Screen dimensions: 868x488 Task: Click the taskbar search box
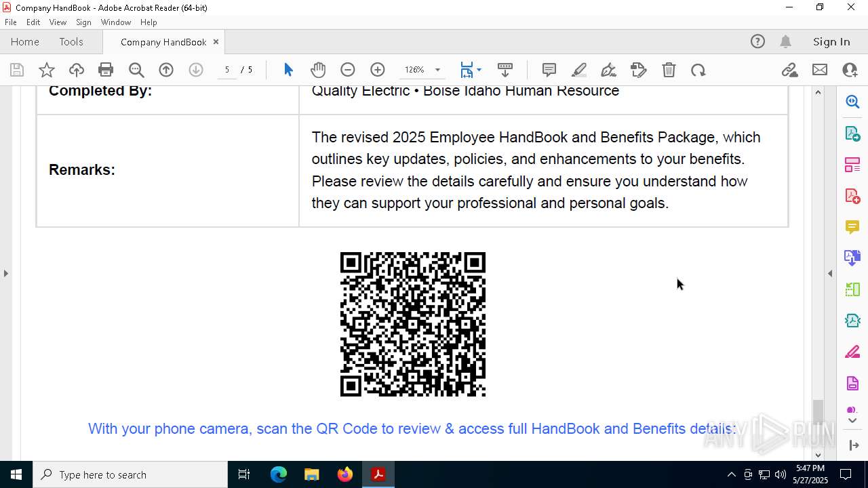130,474
